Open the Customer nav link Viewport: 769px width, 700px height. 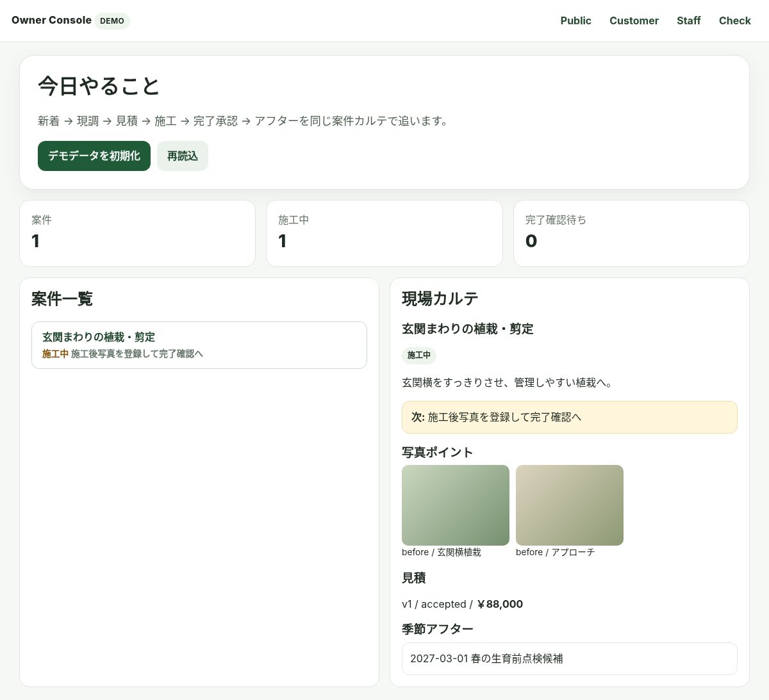pyautogui.click(x=634, y=20)
